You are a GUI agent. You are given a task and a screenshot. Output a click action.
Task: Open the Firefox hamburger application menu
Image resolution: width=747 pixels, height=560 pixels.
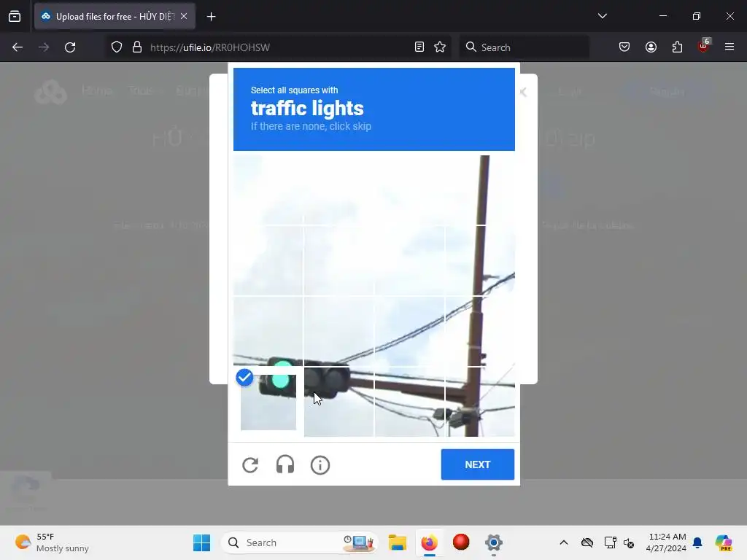coord(729,47)
